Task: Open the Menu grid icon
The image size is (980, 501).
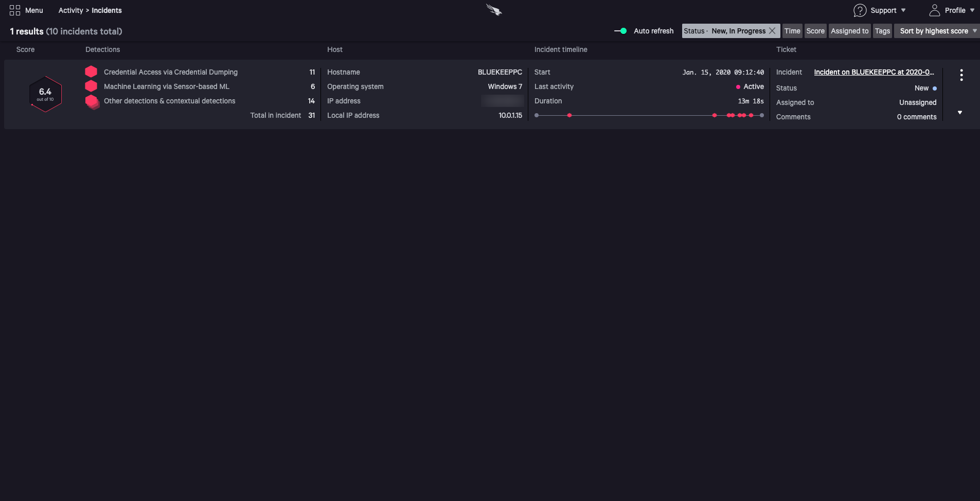Action: pos(15,10)
